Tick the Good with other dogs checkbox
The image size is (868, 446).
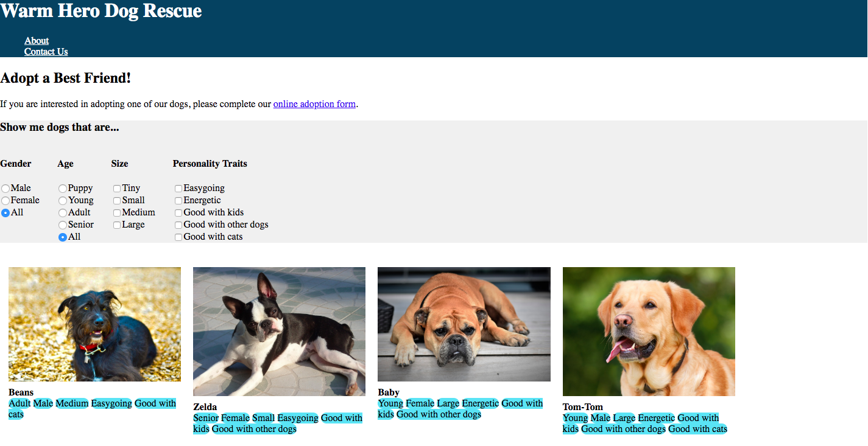[178, 225]
